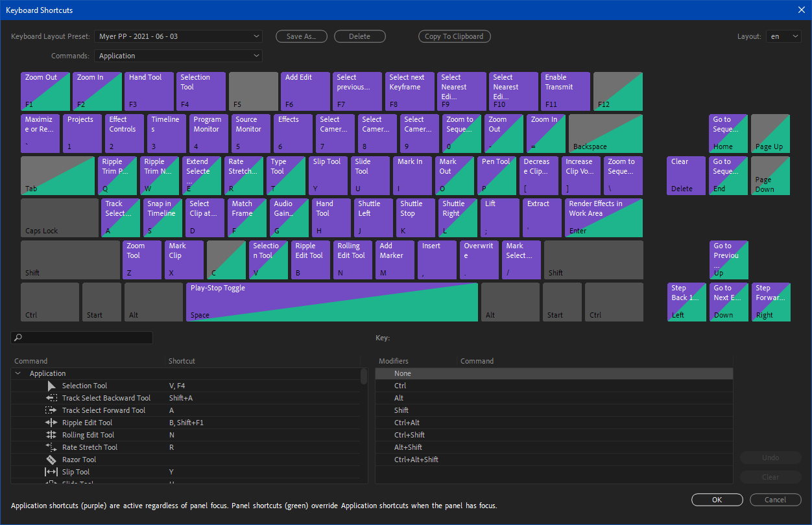Click the search magnifier icon
This screenshot has width=812, height=525.
tap(18, 337)
